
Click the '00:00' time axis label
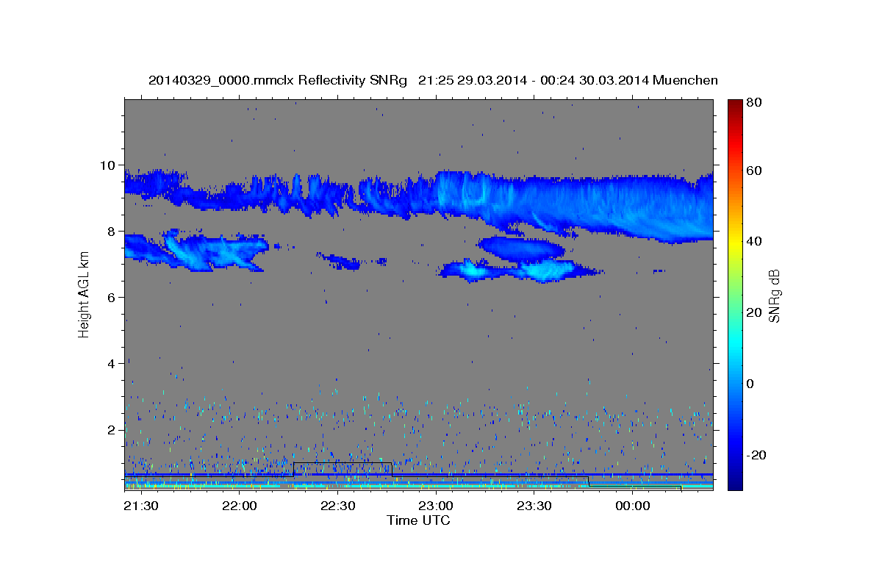[x=633, y=506]
